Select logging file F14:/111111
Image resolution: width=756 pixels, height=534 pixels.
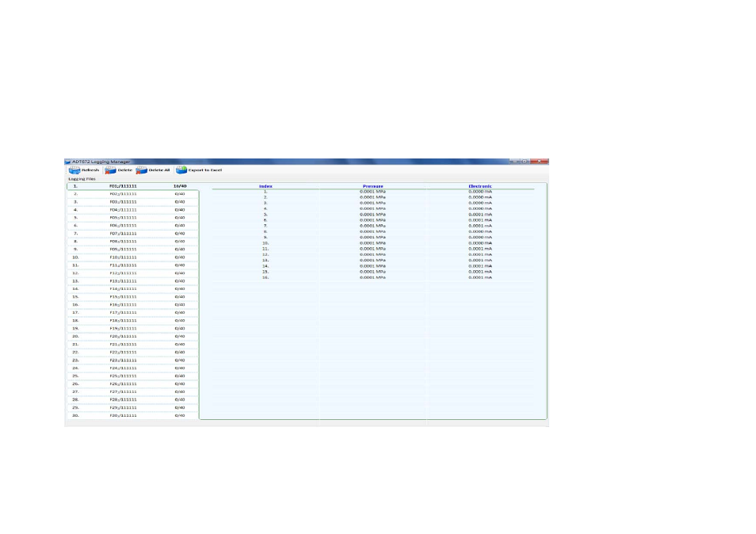[132, 288]
